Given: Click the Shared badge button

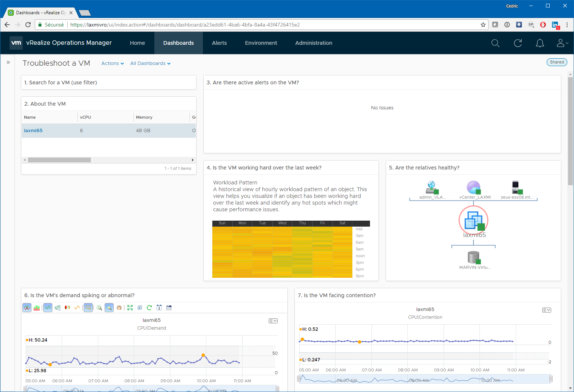Looking at the screenshot, I should coord(556,62).
